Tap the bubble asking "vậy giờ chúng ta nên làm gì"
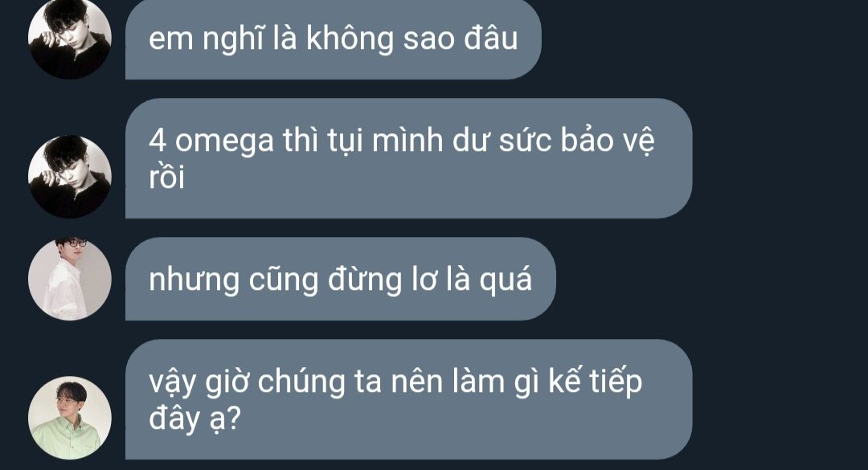 (408, 399)
